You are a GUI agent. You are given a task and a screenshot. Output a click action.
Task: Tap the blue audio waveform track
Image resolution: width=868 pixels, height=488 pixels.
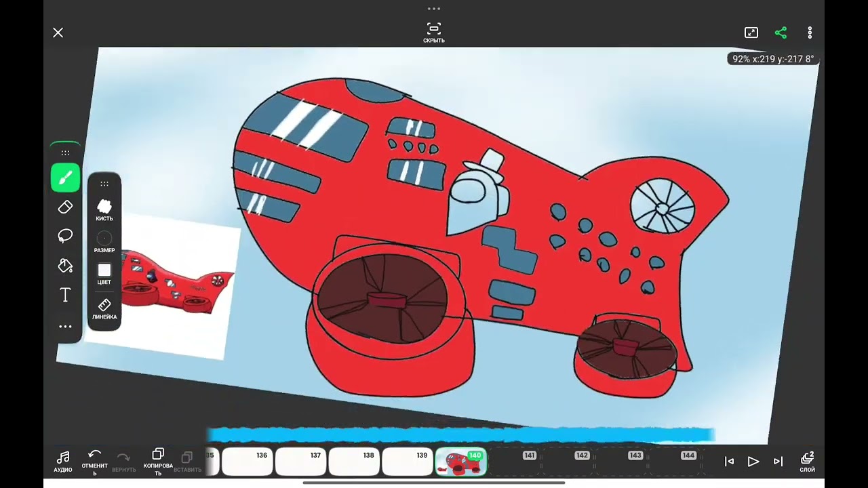click(x=460, y=434)
